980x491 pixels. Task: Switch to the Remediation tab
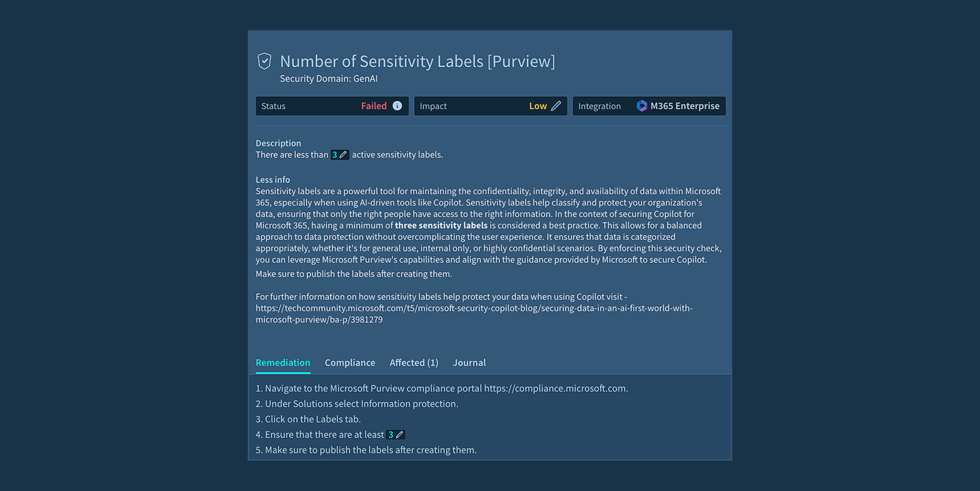283,363
